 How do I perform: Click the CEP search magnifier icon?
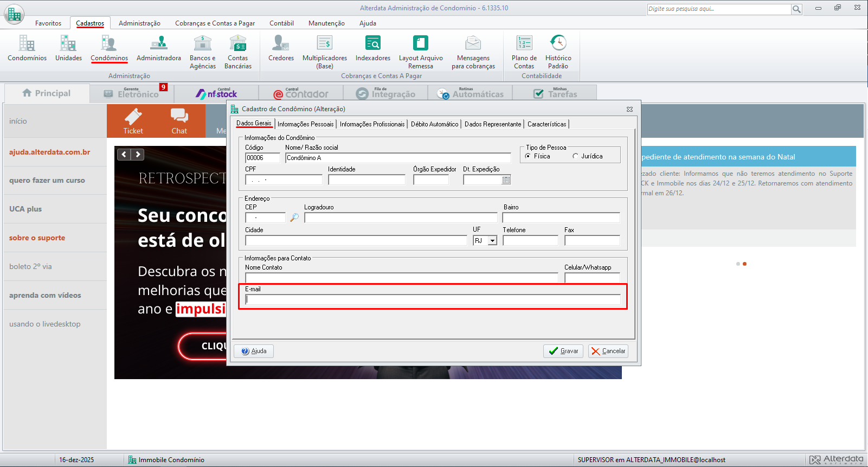(294, 217)
